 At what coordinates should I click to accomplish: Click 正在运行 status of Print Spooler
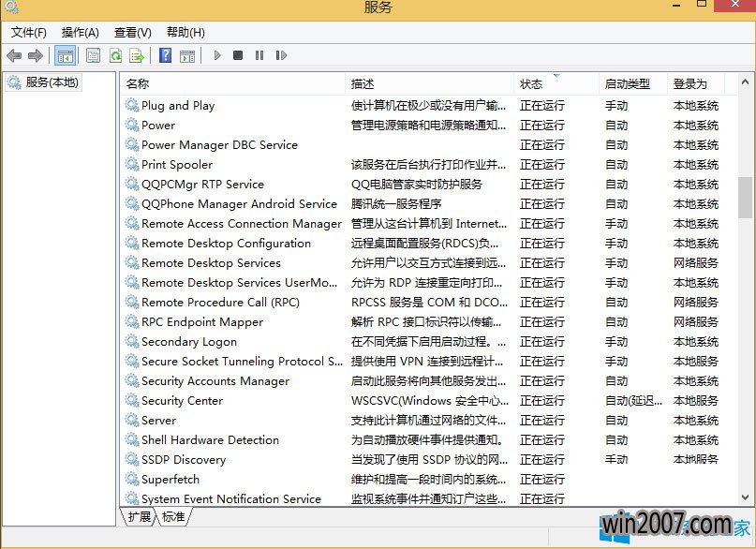point(541,165)
